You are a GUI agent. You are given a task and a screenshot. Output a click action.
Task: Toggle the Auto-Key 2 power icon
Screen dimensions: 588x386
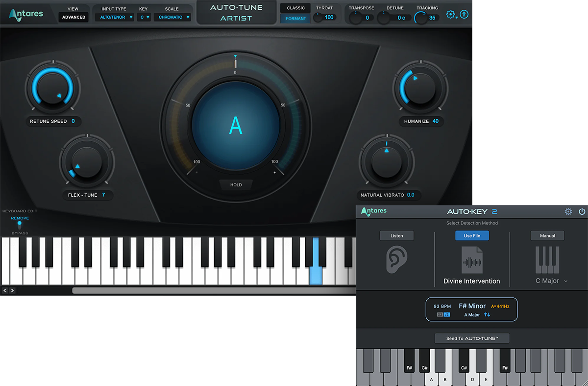pyautogui.click(x=582, y=212)
